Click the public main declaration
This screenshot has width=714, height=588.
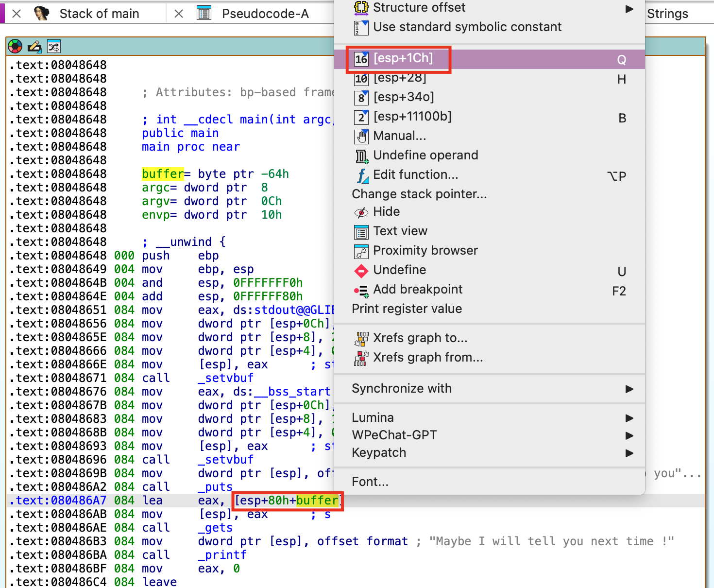[180, 133]
